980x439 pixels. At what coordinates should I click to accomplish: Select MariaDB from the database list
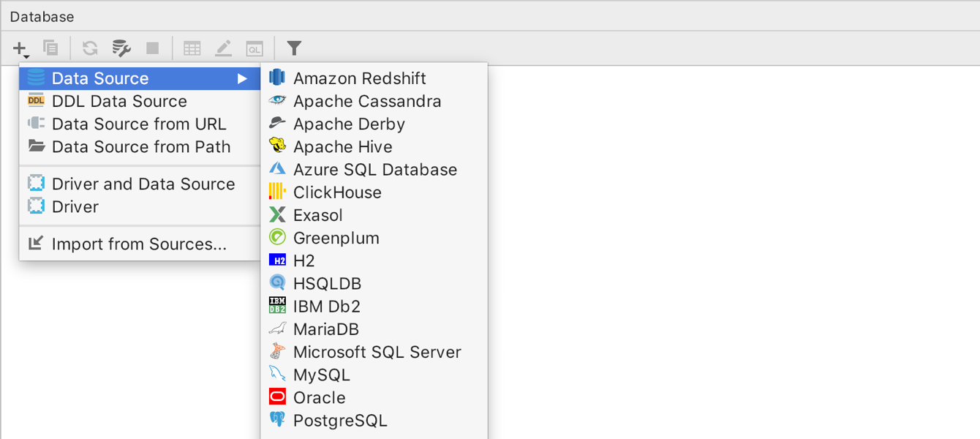pos(325,329)
